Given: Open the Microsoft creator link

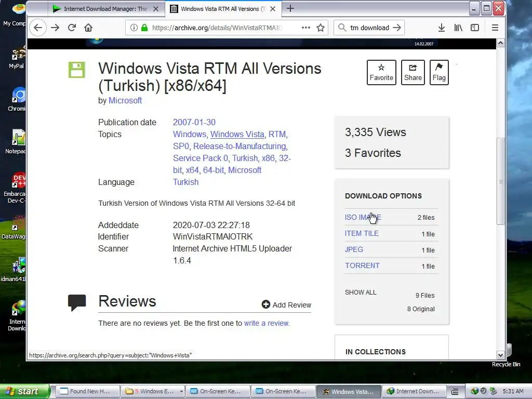Looking at the screenshot, I should (x=125, y=101).
